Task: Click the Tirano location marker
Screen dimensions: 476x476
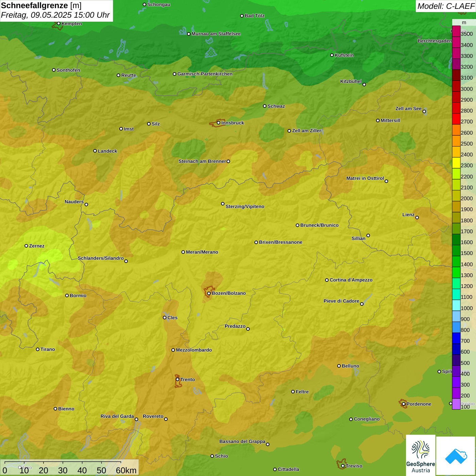Action: (37, 349)
